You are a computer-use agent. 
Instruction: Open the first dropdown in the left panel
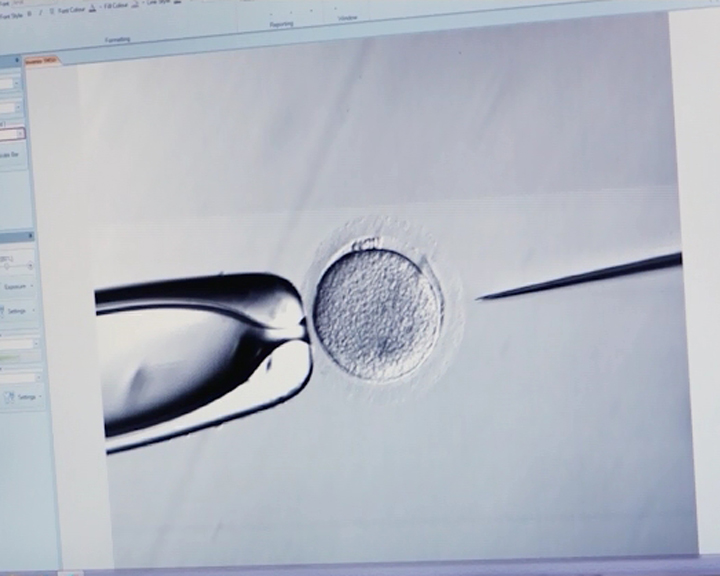(10, 84)
